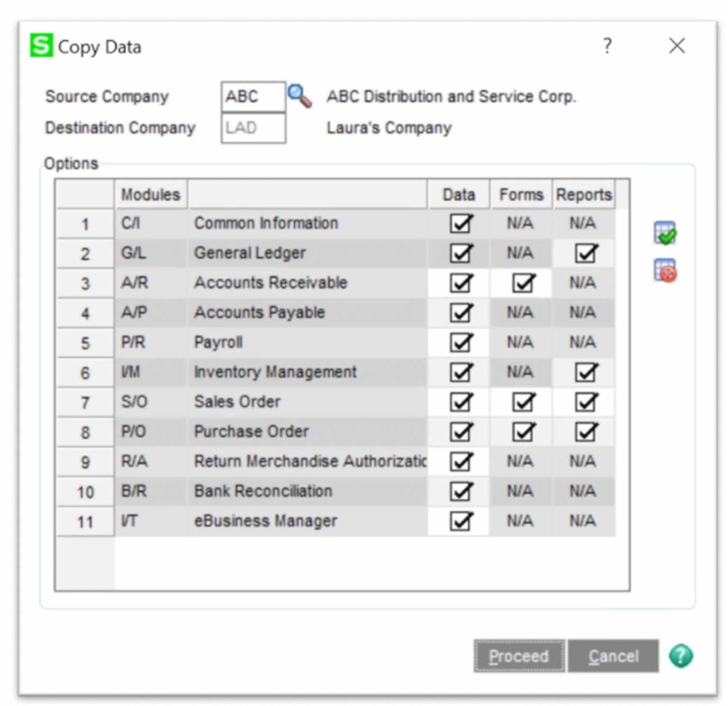This screenshot has height=706, width=728.
Task: Select row 7 for Sales Order
Action: [x=84, y=402]
